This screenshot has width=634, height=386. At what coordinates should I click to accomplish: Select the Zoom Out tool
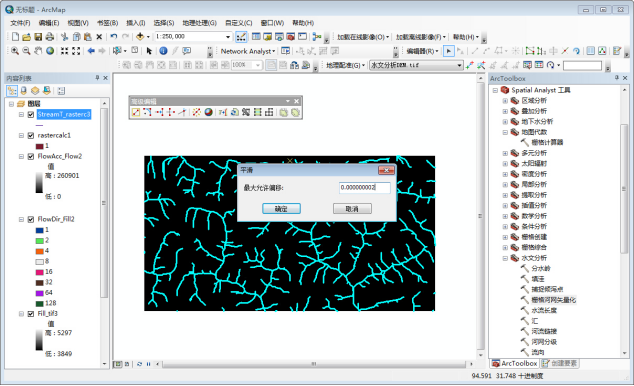pyautogui.click(x=26, y=51)
